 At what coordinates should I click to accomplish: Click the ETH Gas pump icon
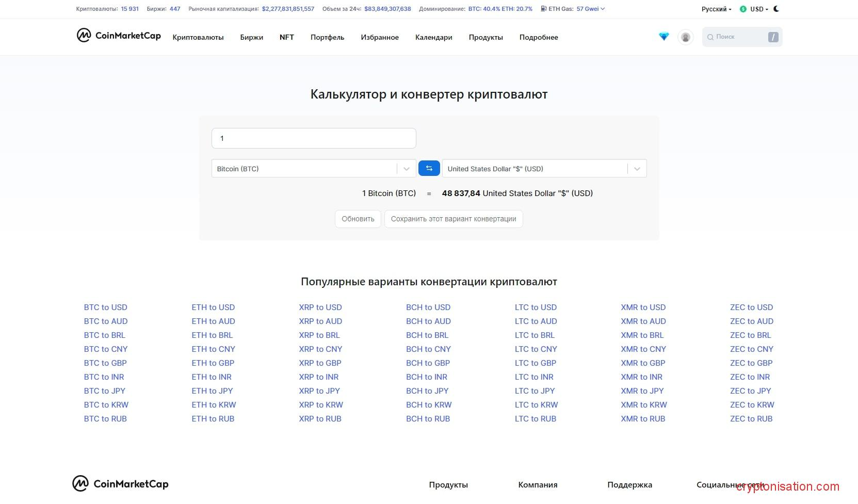544,9
